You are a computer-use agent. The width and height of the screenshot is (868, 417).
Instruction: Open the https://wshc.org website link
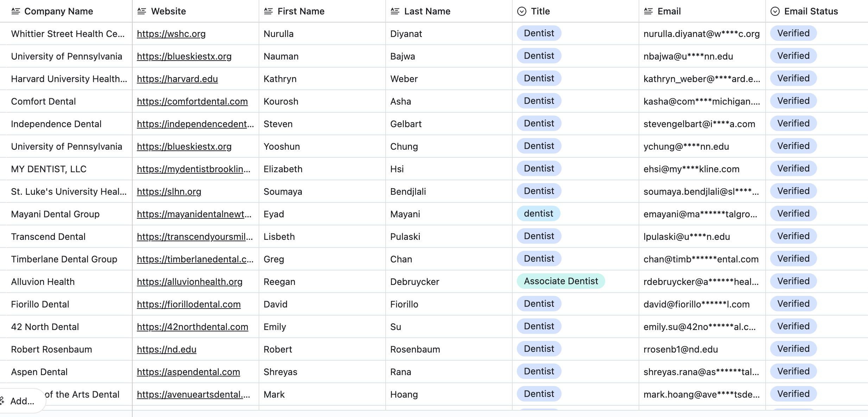pyautogui.click(x=171, y=34)
